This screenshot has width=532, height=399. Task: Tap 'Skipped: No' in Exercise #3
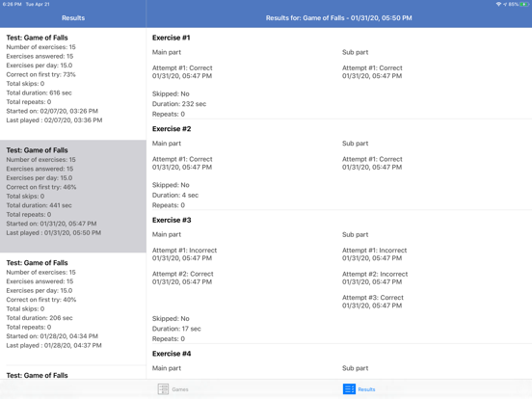(171, 319)
